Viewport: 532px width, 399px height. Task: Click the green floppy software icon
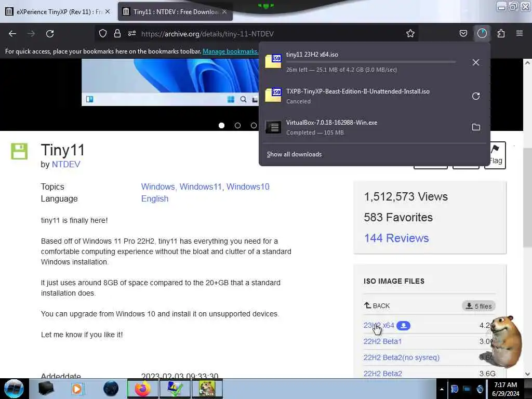(19, 151)
